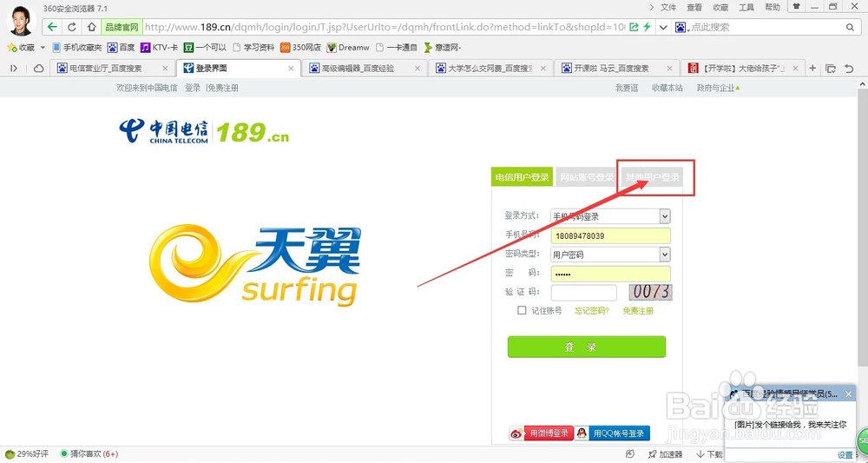The image size is (868, 463).
Task: Go back with the green arrow button
Action: pyautogui.click(x=52, y=27)
